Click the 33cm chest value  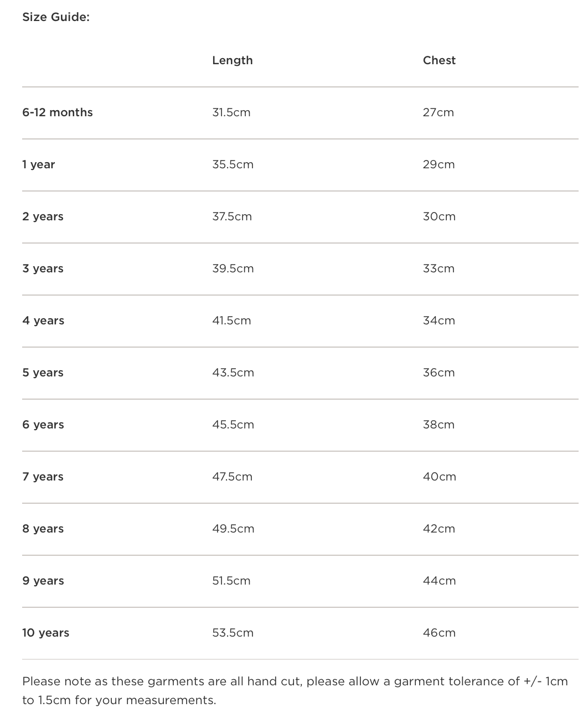click(x=439, y=268)
